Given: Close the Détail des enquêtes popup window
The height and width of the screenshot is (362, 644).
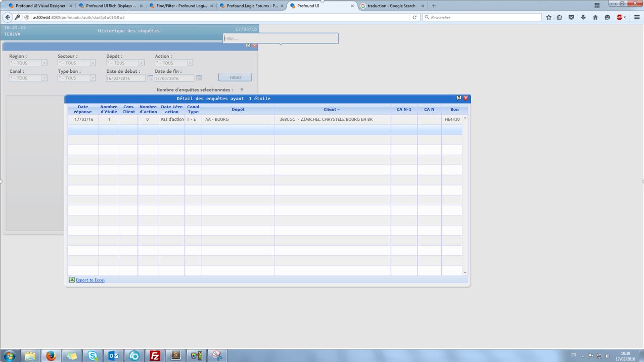Looking at the screenshot, I should click(466, 98).
